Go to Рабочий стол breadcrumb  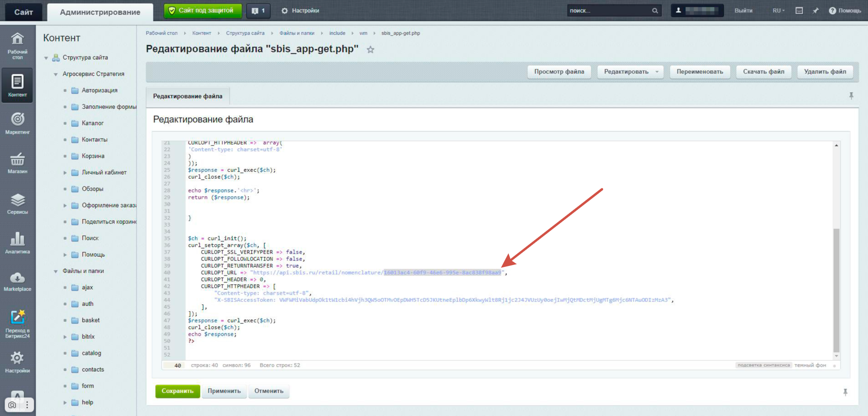[x=162, y=33]
